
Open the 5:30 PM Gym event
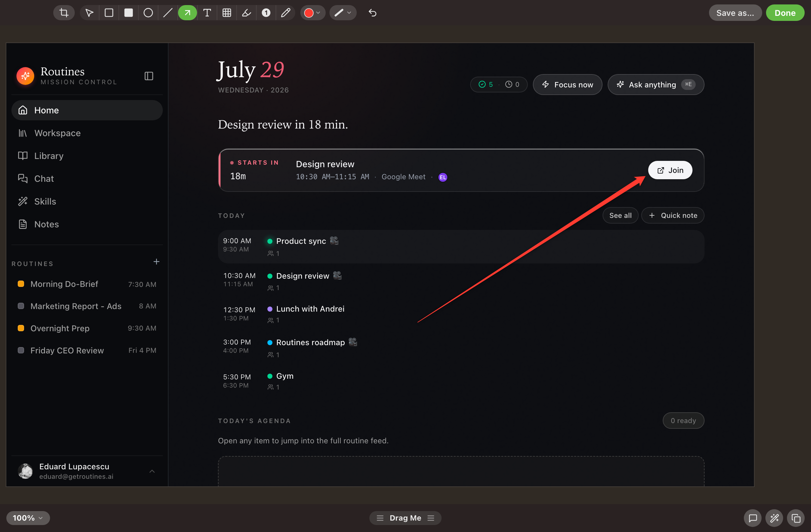tap(461, 381)
